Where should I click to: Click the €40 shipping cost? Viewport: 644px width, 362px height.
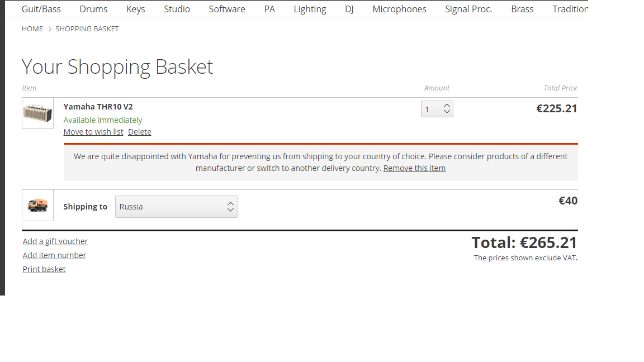coord(568,201)
